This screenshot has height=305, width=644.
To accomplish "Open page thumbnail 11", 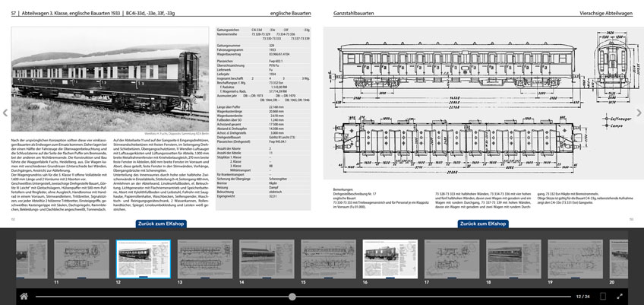I will [82, 259].
